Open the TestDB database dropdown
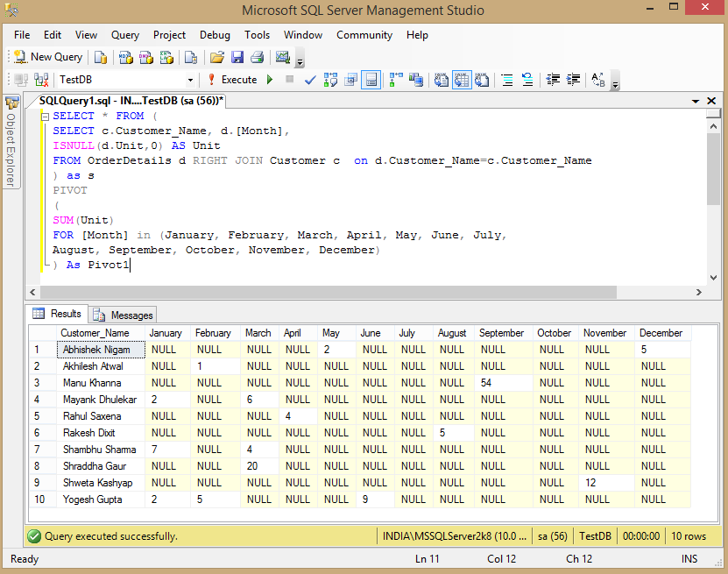Image resolution: width=728 pixels, height=574 pixels. coord(190,80)
